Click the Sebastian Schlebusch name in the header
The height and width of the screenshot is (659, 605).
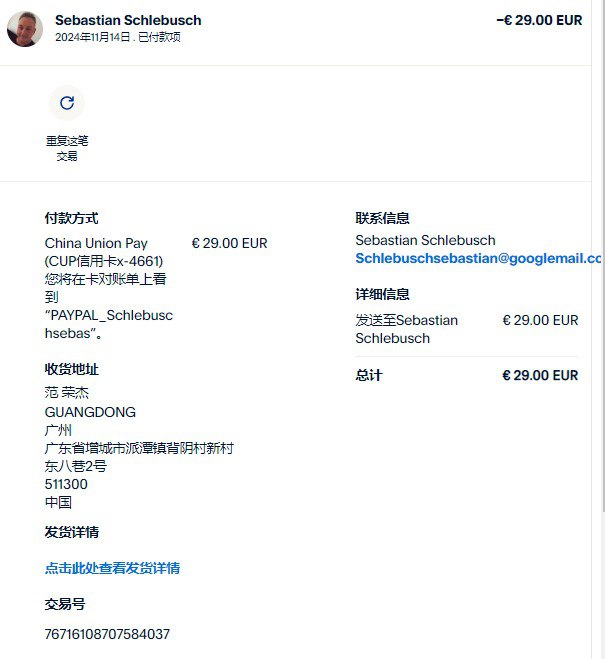click(128, 20)
